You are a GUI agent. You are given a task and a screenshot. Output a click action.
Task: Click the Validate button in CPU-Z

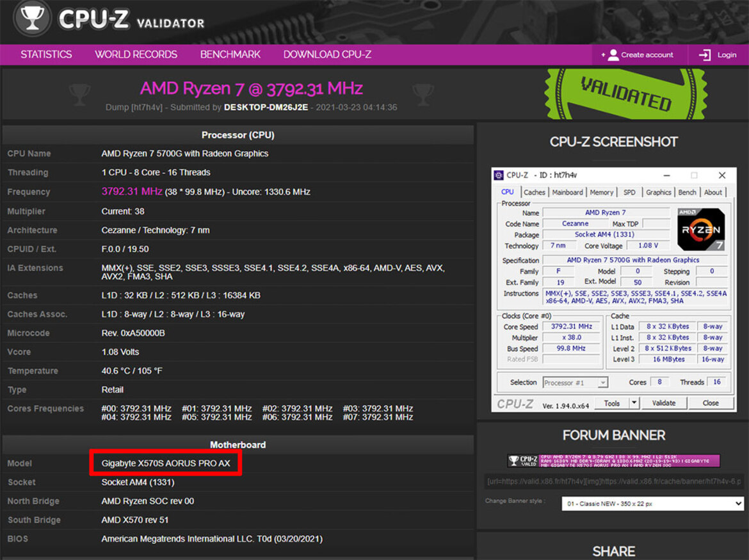tap(664, 403)
